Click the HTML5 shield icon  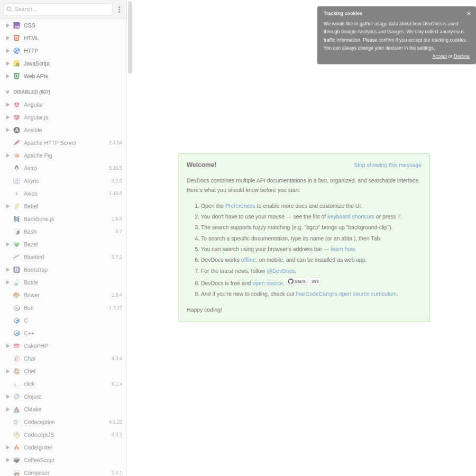click(17, 38)
